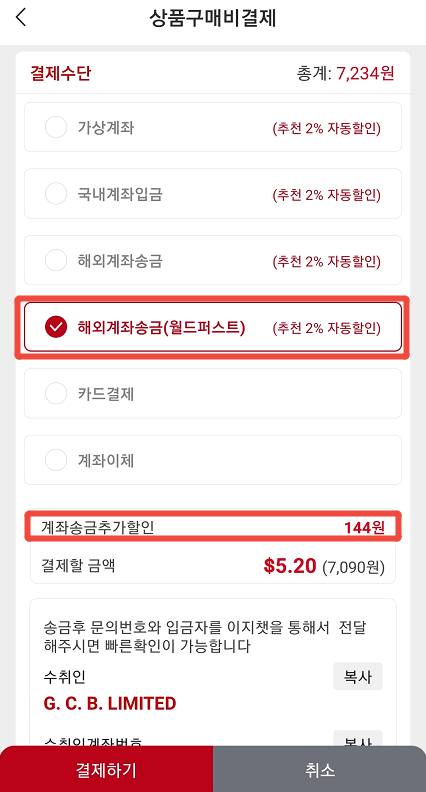Viewport: 426px width, 792px height.
Task: Click the $5.20 payment amount
Action: click(x=290, y=566)
